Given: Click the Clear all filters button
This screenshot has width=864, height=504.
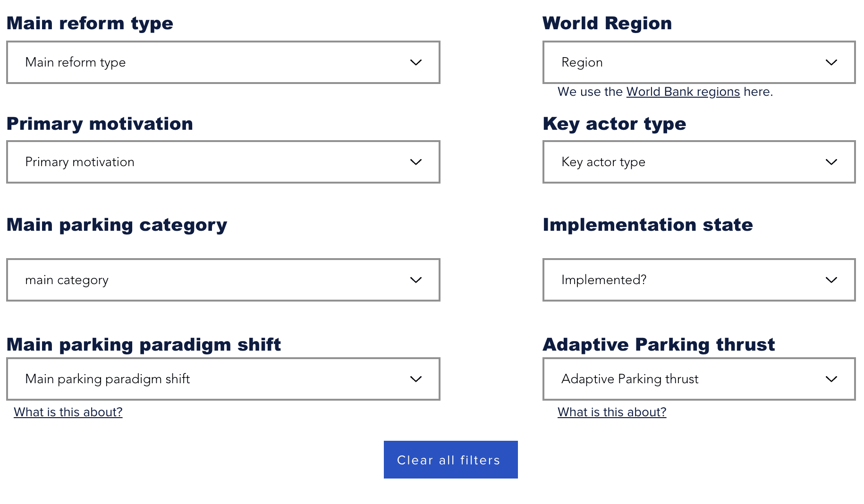Looking at the screenshot, I should pos(450,460).
